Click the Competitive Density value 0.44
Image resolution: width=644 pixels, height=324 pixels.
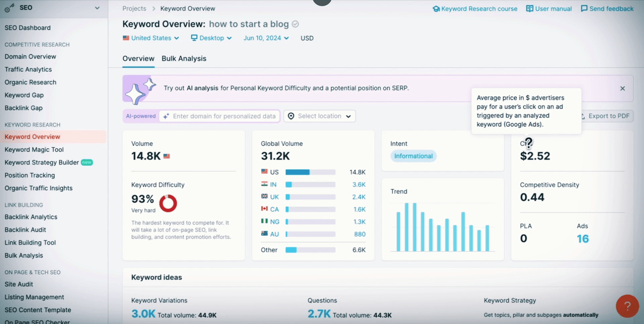[532, 198]
